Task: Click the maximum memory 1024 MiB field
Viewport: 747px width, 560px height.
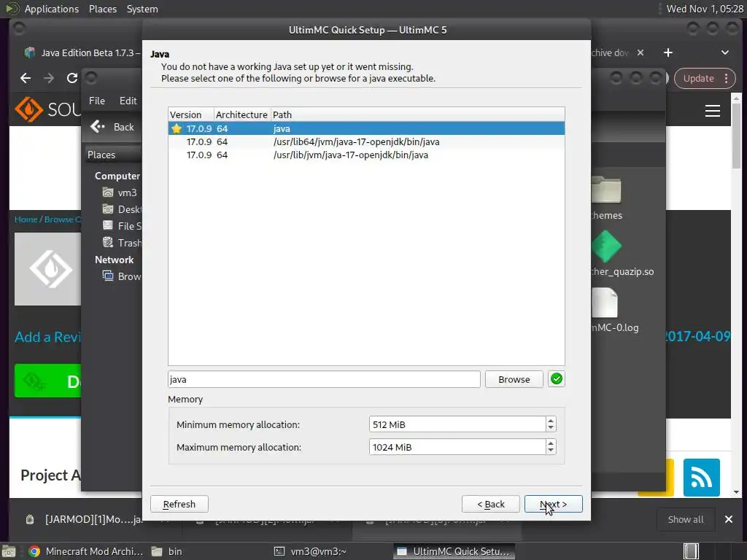Action: 457,447
